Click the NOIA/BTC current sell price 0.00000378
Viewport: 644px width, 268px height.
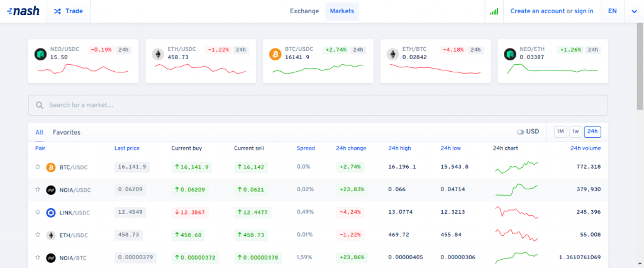point(258,257)
